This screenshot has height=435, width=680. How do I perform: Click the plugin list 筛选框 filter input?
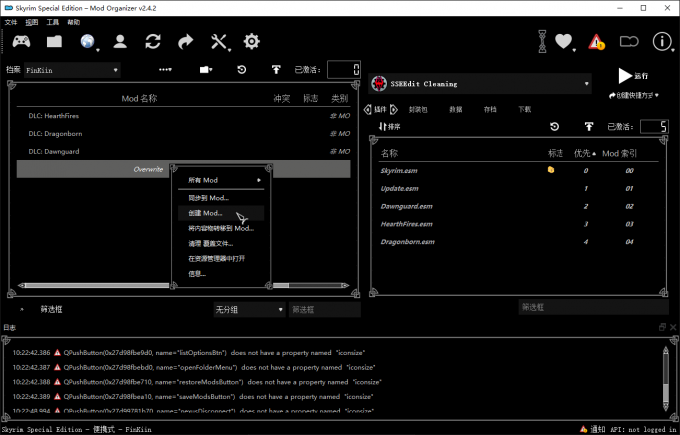click(593, 307)
